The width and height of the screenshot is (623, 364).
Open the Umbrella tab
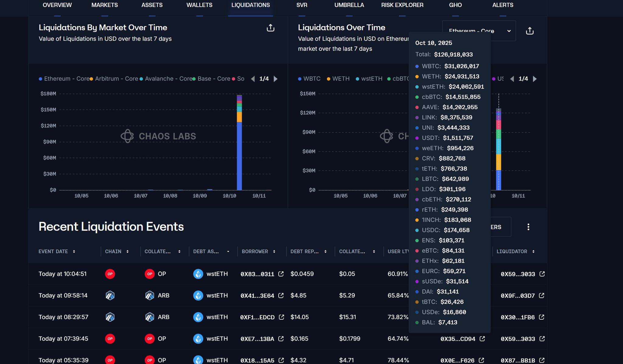349,5
